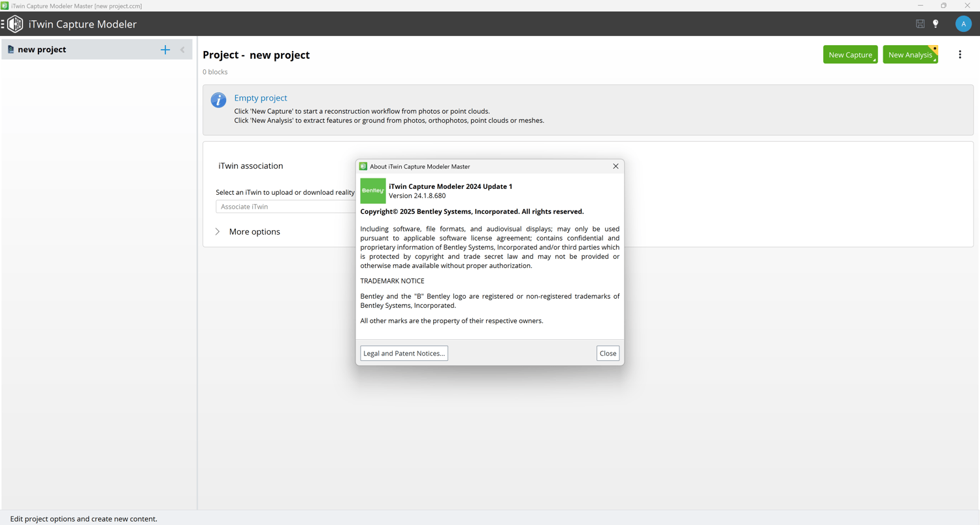Click the save project icon in header
The width and height of the screenshot is (980, 525).
[x=920, y=24]
